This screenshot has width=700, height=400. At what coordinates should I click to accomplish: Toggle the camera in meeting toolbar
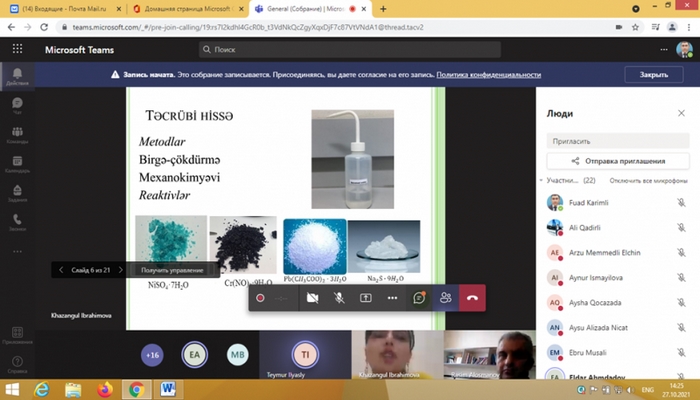pos(313,298)
